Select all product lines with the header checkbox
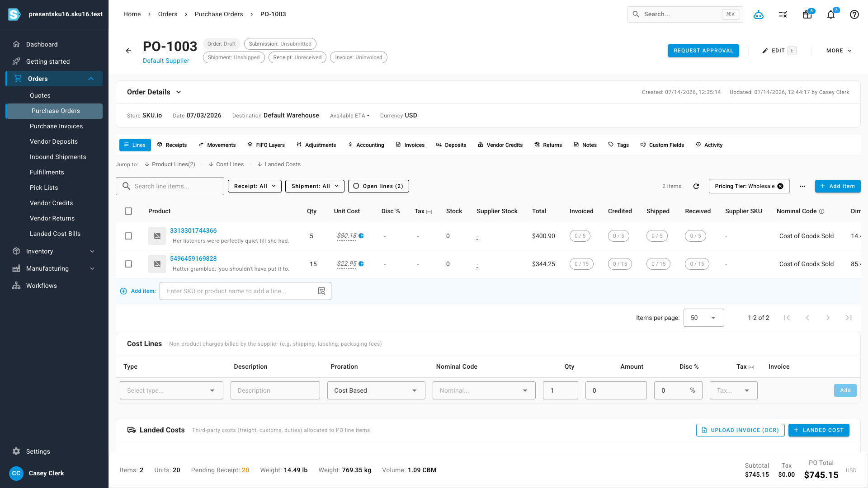868x488 pixels. (128, 211)
